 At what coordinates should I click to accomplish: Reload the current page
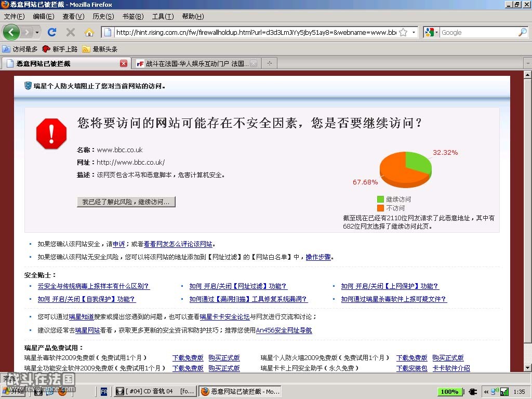(52, 32)
